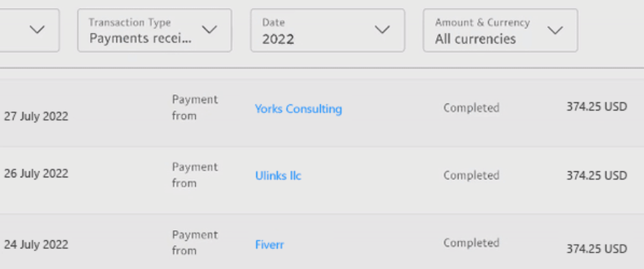
Task: Open the Yorks Consulting payer link
Action: tap(298, 109)
